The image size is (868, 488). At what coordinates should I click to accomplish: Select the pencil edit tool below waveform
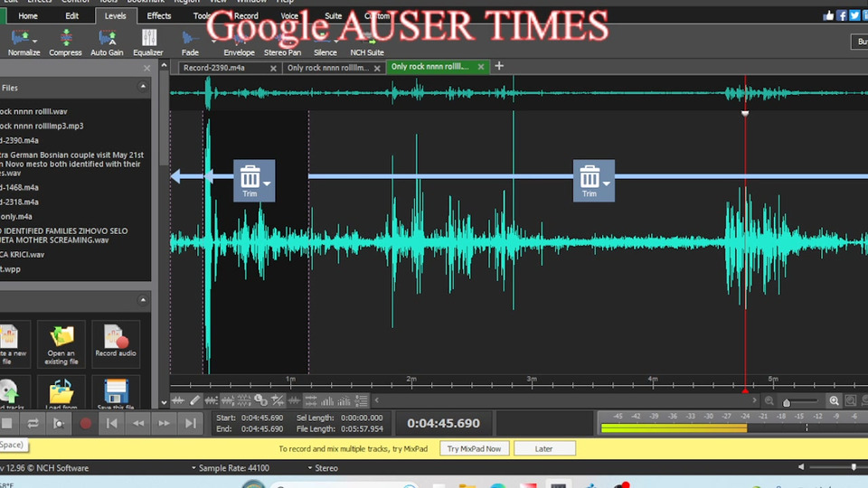coord(194,400)
